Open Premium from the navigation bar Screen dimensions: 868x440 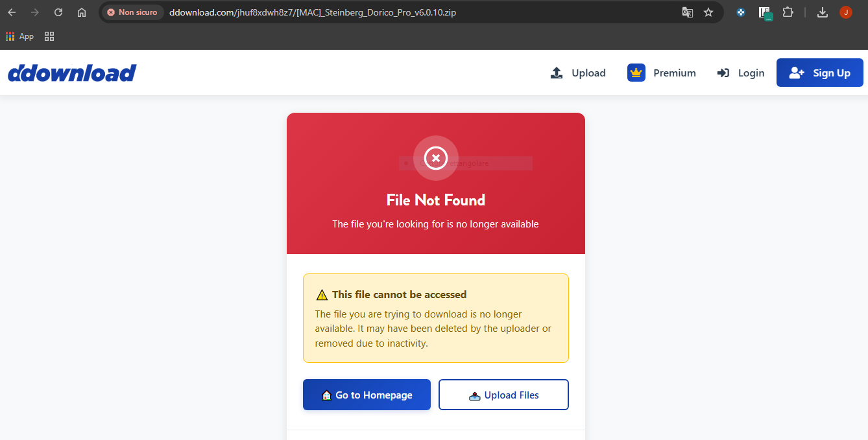[662, 73]
